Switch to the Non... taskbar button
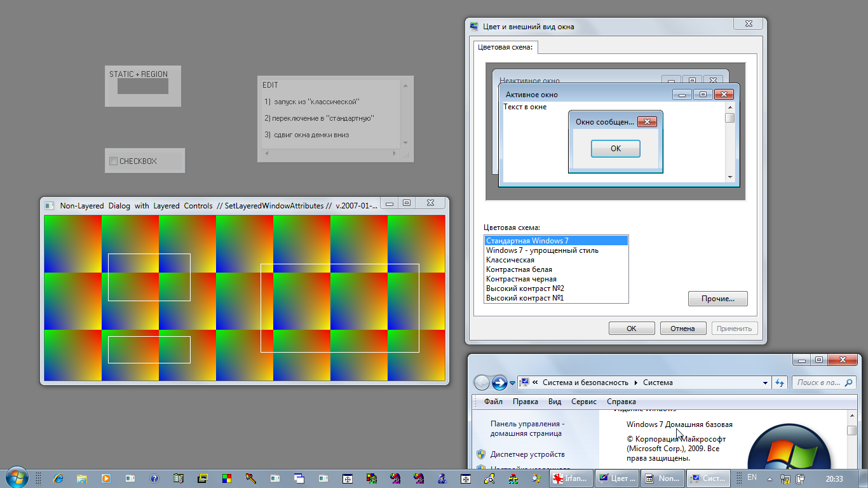This screenshot has width=868, height=488. [663, 478]
